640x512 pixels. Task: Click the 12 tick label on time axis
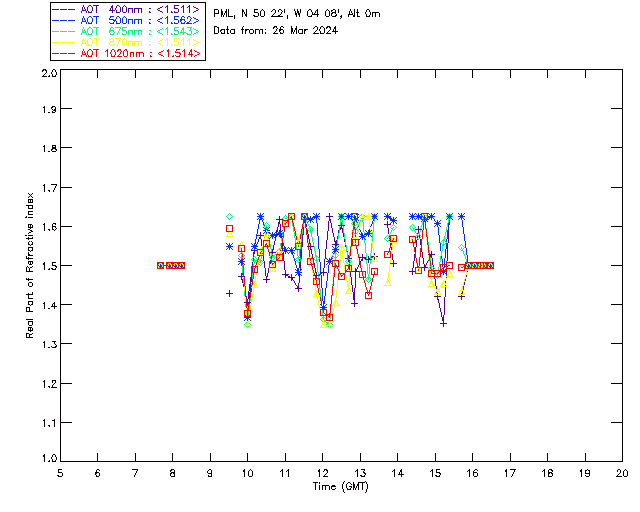click(322, 473)
